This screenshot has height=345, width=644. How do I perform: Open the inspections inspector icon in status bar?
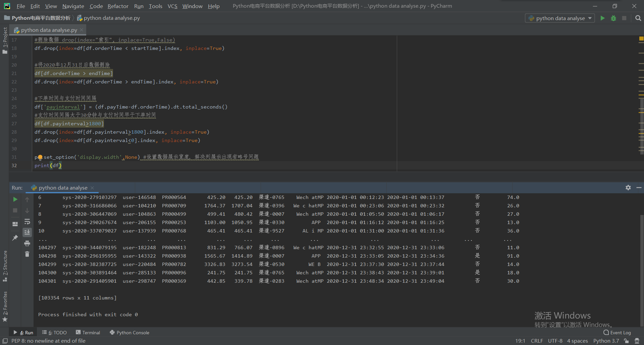pyautogui.click(x=637, y=341)
